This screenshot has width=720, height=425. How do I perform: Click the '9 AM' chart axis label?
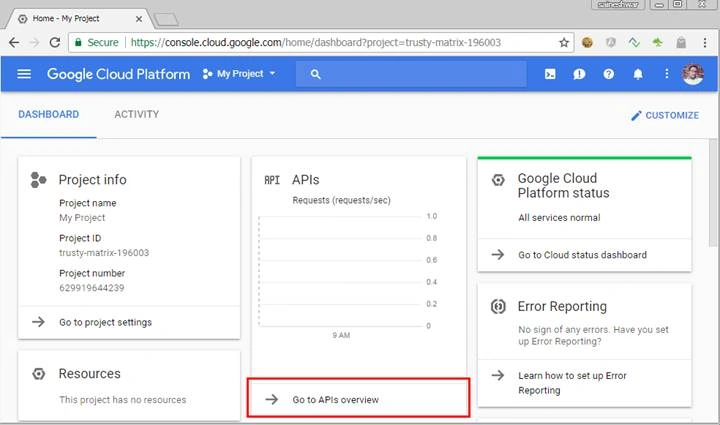coord(341,336)
